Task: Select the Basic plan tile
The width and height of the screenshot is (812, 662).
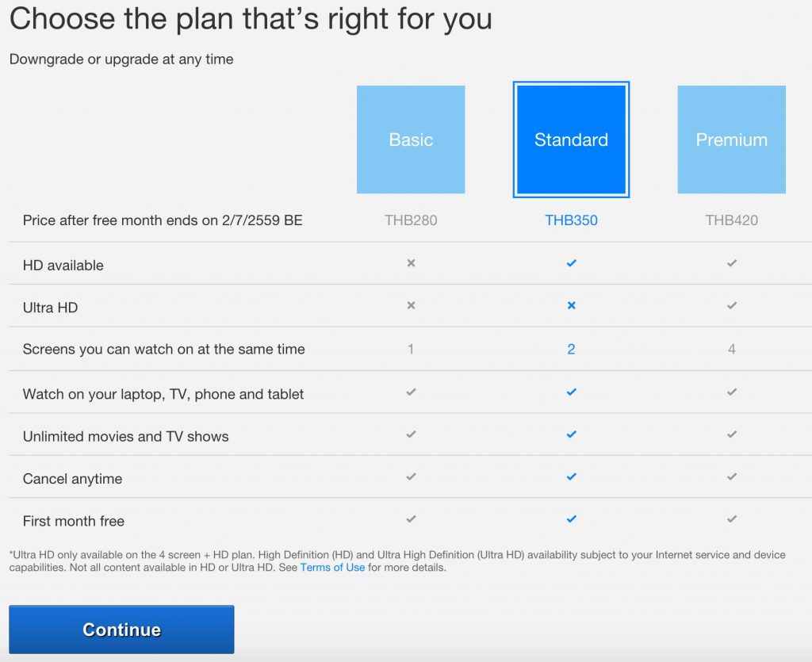Action: coord(411,140)
